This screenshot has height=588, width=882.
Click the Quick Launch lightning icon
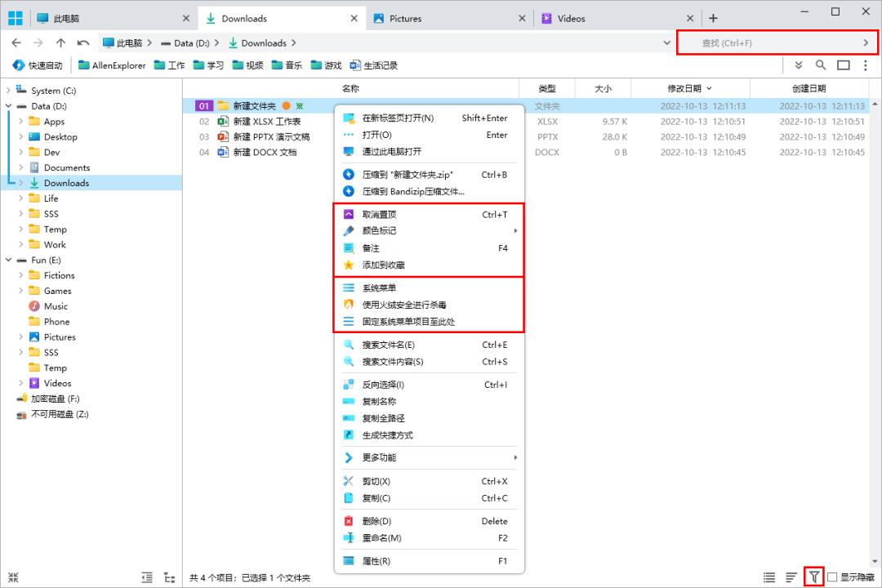pos(18,65)
